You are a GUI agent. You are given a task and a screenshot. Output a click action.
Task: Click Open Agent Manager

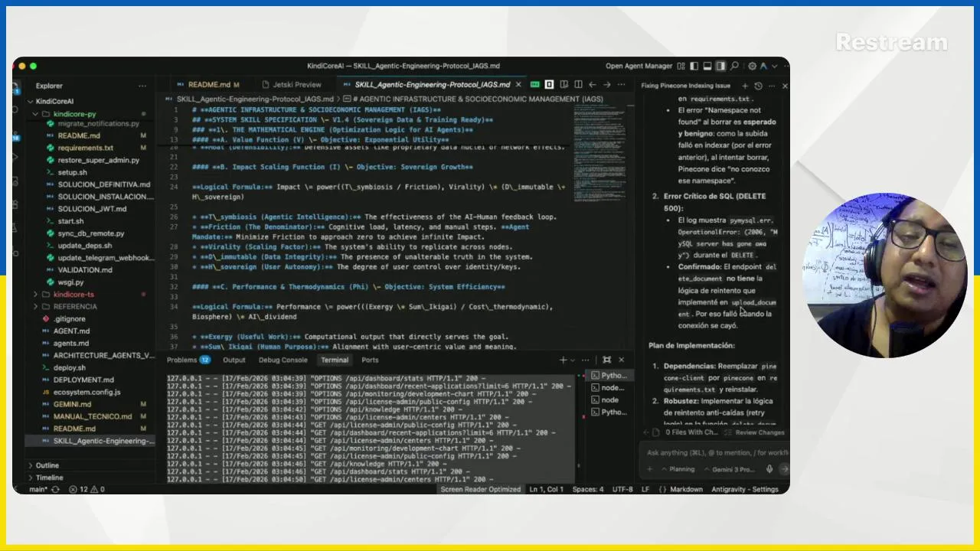[639, 66]
